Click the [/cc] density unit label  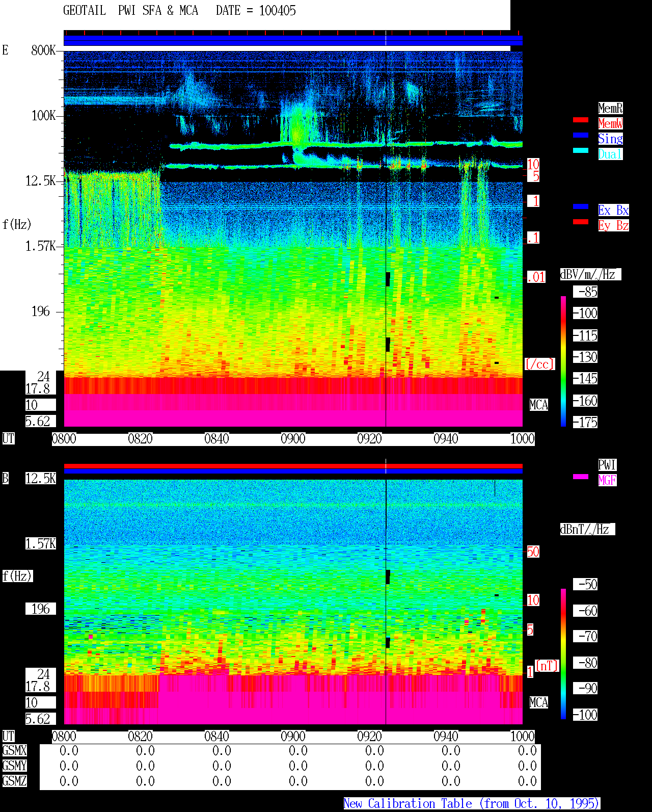tap(539, 364)
